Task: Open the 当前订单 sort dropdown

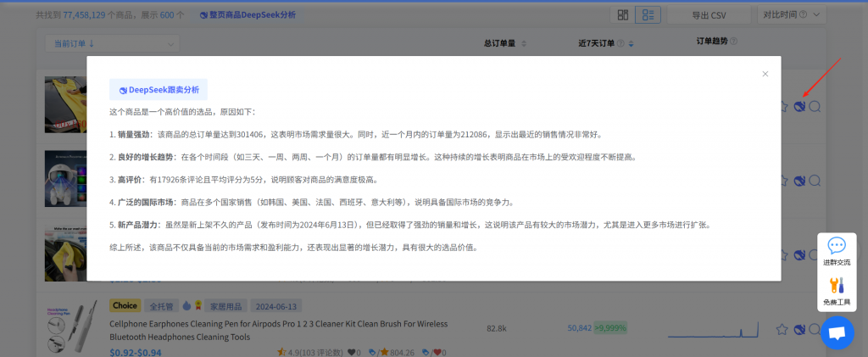Action: [112, 44]
